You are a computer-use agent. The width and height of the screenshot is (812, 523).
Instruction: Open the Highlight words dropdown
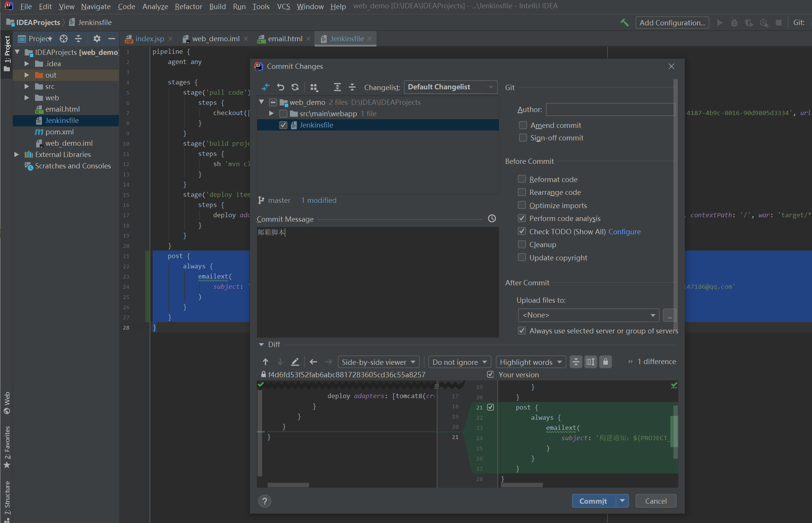point(531,362)
